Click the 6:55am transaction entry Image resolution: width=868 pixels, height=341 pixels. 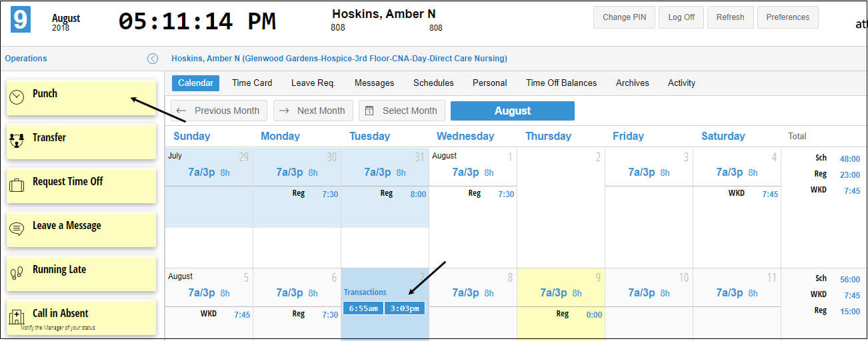[363, 308]
